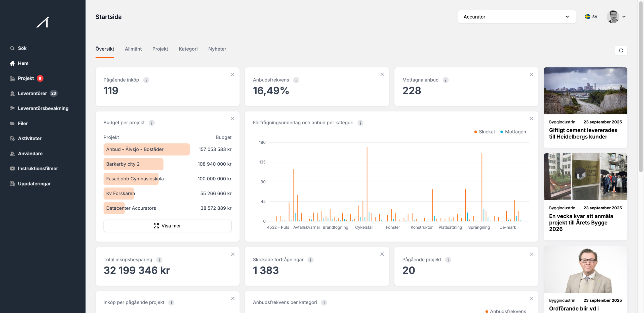
Task: Close the Mottagna anbud card
Action: pos(531,74)
